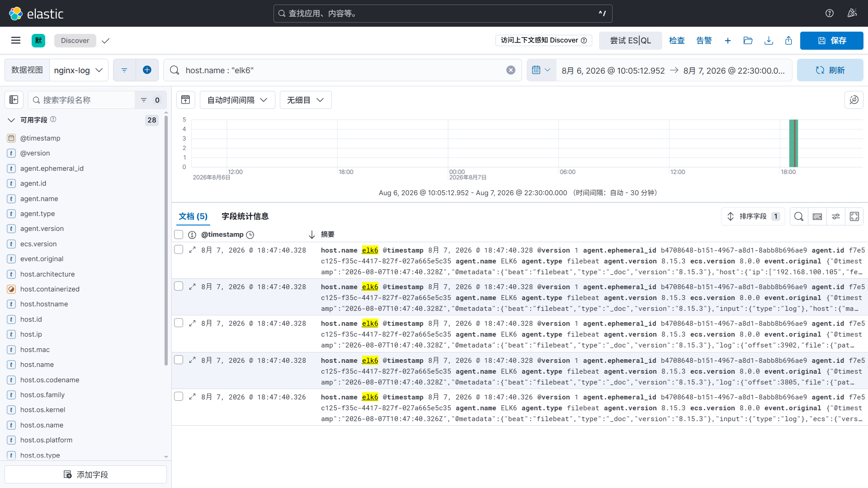The height and width of the screenshot is (488, 868).
Task: Collapse the field sidebar with the toggle icon
Action: pos(14,100)
